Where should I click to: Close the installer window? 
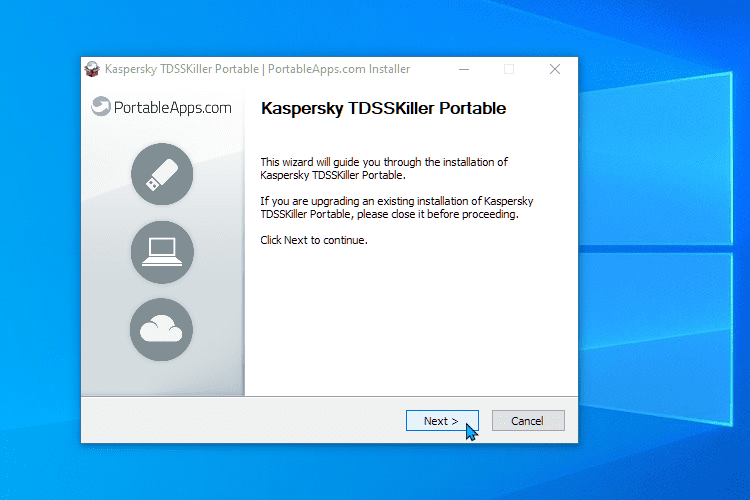click(x=555, y=69)
